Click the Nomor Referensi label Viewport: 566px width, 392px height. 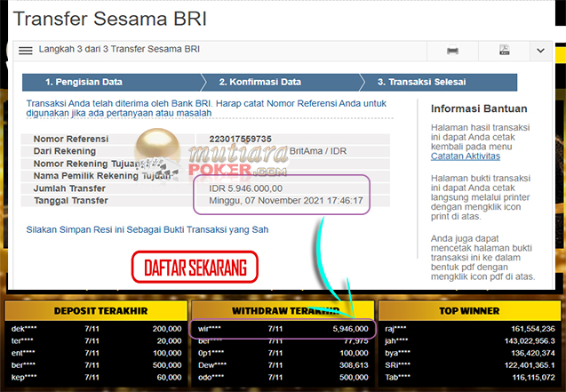pyautogui.click(x=71, y=139)
